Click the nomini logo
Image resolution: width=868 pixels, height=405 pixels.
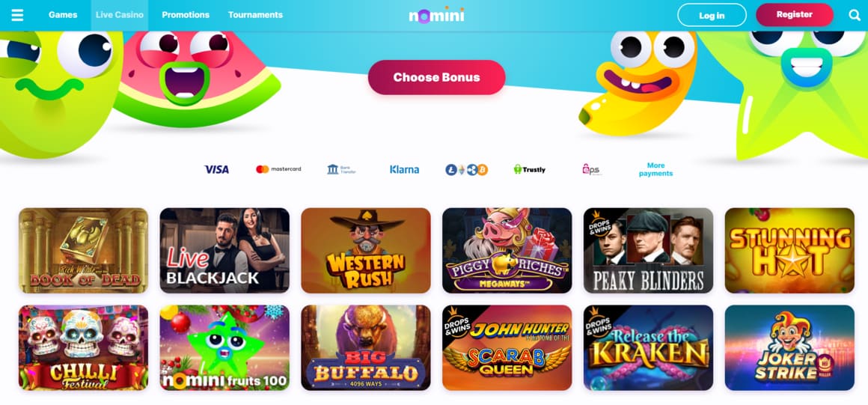point(436,15)
